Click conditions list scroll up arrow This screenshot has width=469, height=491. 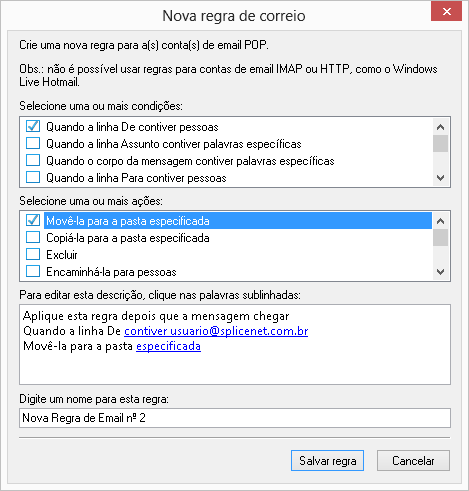[440, 127]
